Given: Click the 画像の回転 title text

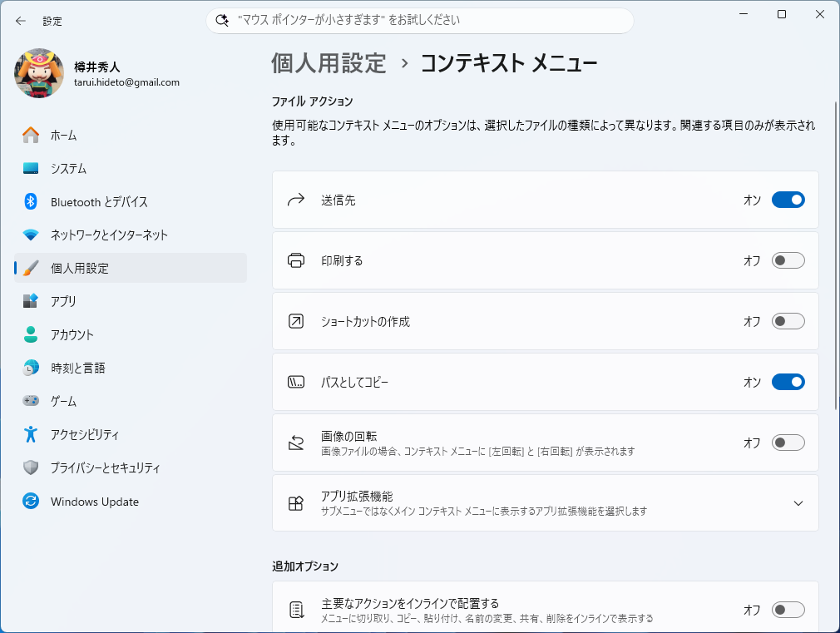Looking at the screenshot, I should [348, 437].
